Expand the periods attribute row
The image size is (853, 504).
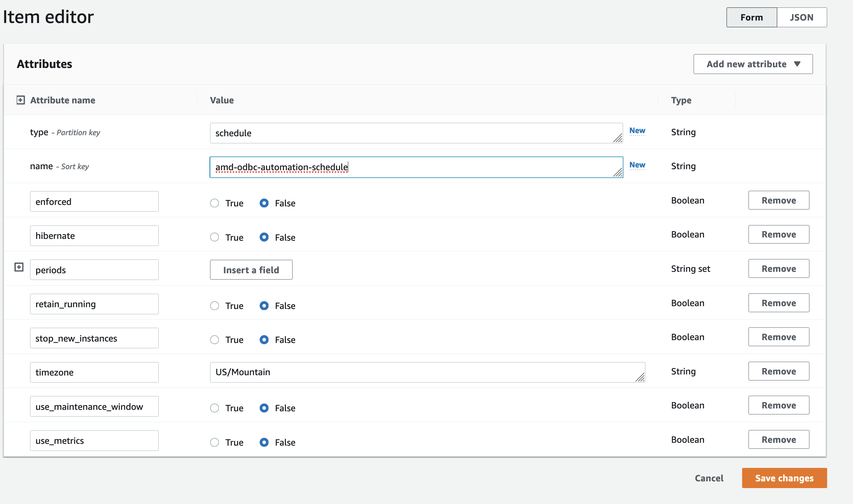(19, 267)
